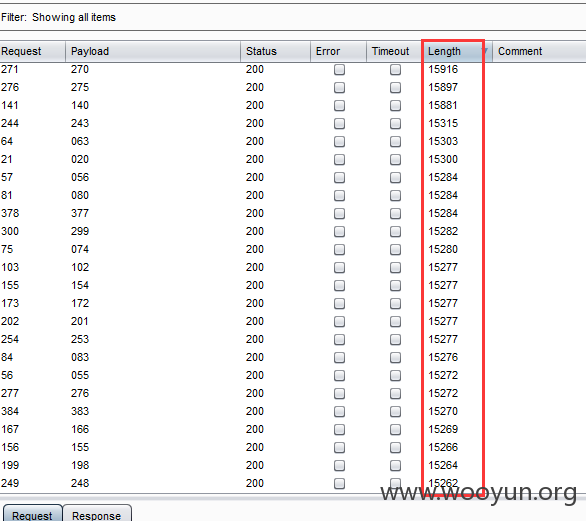Select request number 64 cell
Image resolution: width=586 pixels, height=521 pixels.
tap(7, 141)
